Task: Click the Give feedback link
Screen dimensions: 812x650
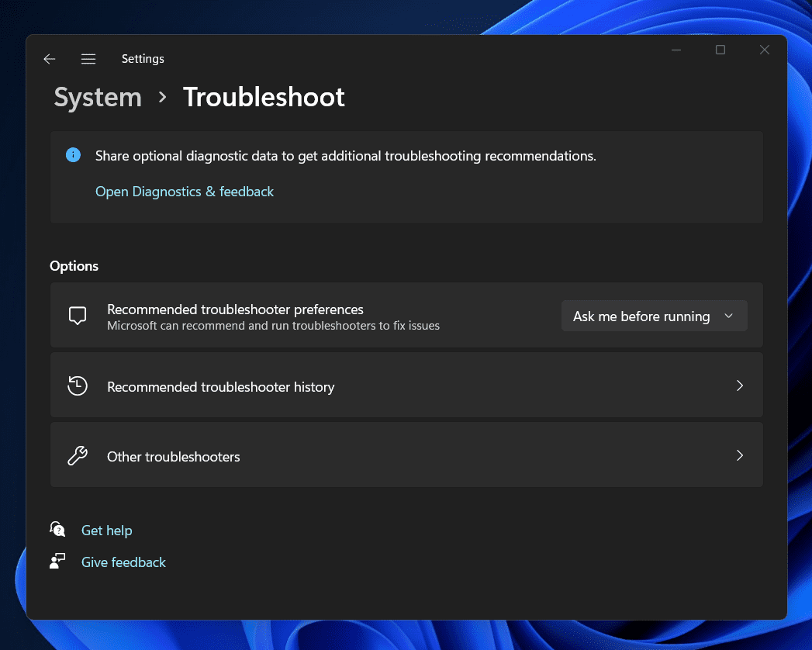Action: click(x=123, y=562)
